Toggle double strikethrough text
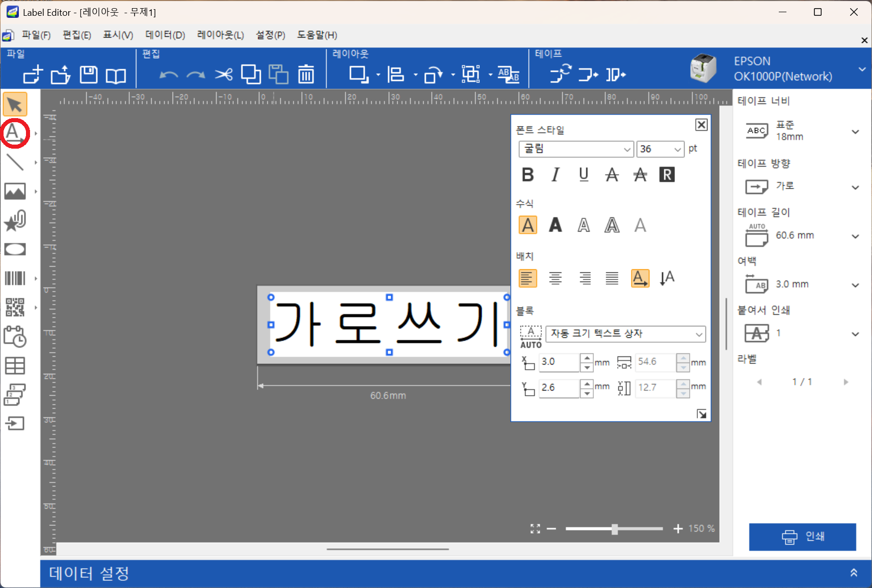The image size is (872, 588). 640,175
